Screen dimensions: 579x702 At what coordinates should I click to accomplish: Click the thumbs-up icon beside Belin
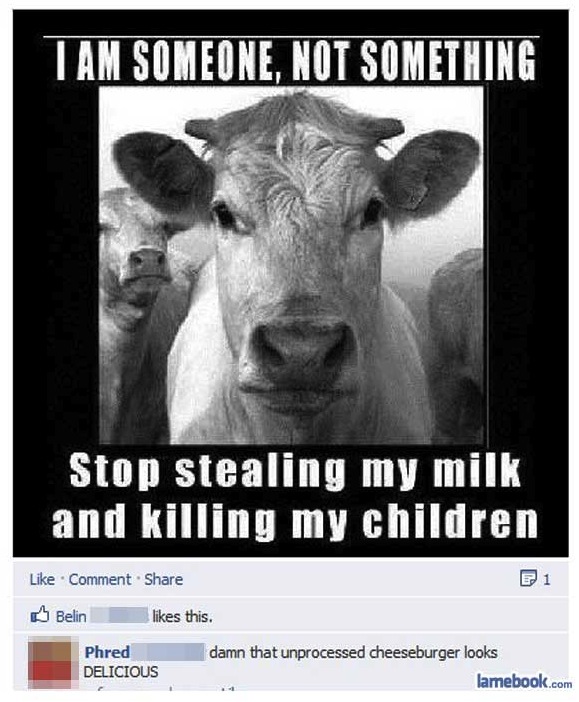[40, 615]
